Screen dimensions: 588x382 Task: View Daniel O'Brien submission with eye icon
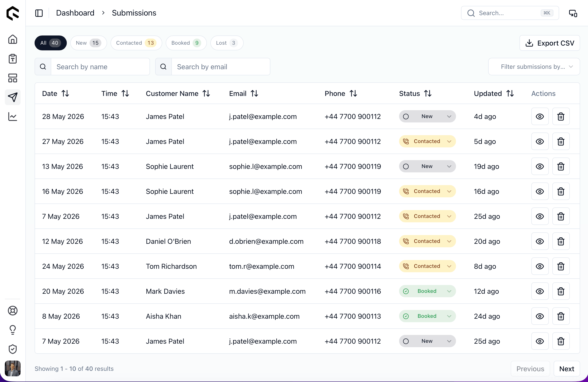(x=540, y=241)
